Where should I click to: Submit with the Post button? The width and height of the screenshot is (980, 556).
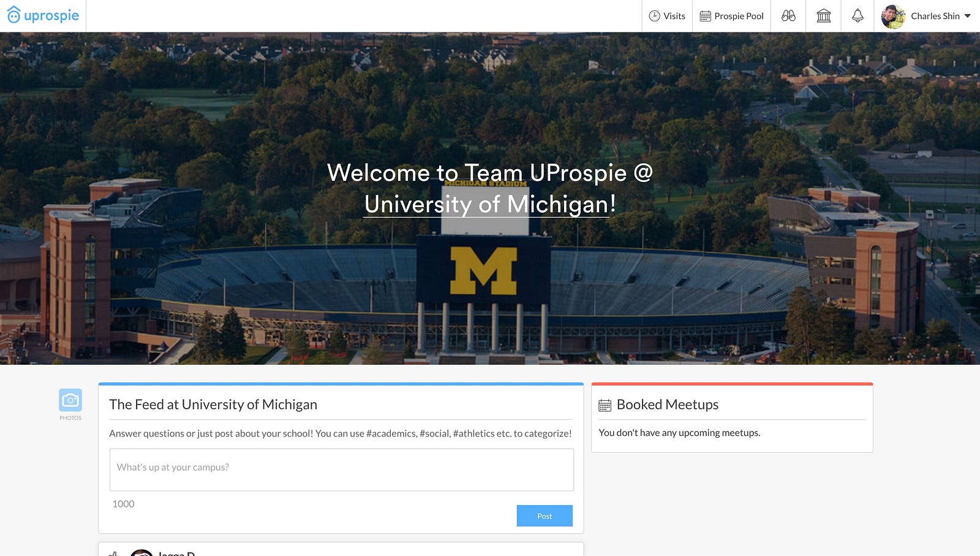(545, 516)
